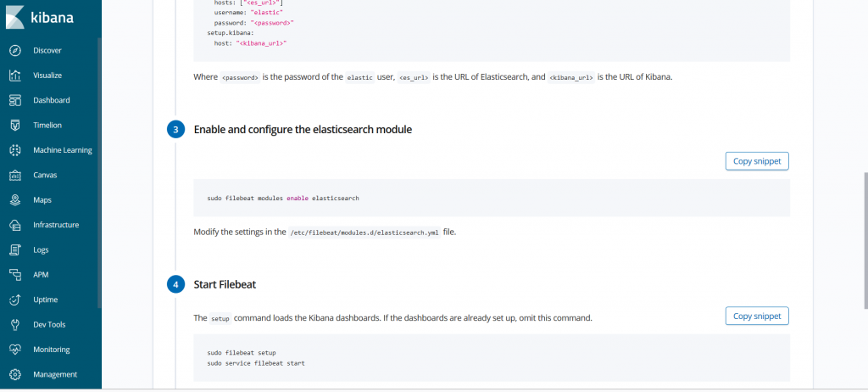Select the Dashboard icon in sidebar
The height and width of the screenshot is (392, 868).
pyautogui.click(x=15, y=100)
